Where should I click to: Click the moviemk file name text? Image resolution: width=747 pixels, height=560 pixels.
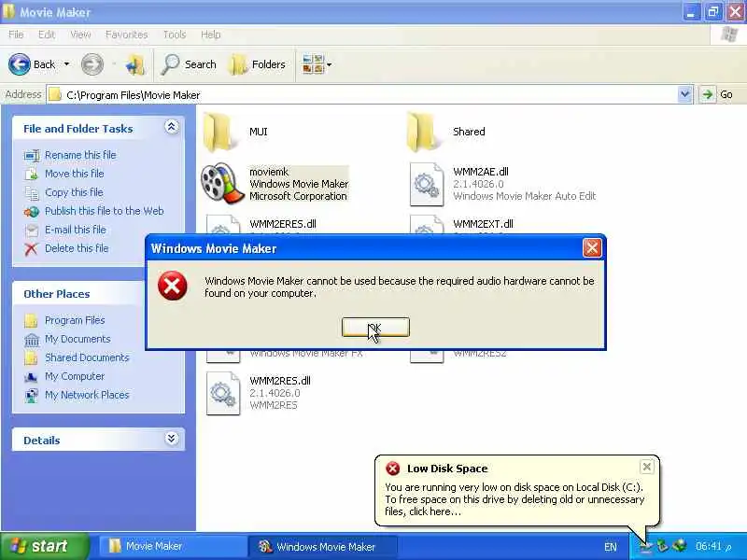pyautogui.click(x=269, y=172)
